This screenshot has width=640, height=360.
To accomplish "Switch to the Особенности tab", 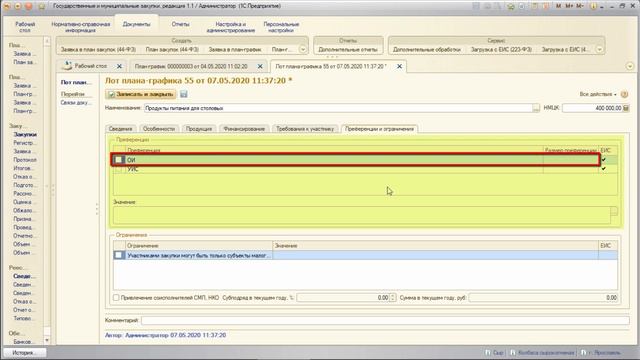I will pyautogui.click(x=158, y=129).
